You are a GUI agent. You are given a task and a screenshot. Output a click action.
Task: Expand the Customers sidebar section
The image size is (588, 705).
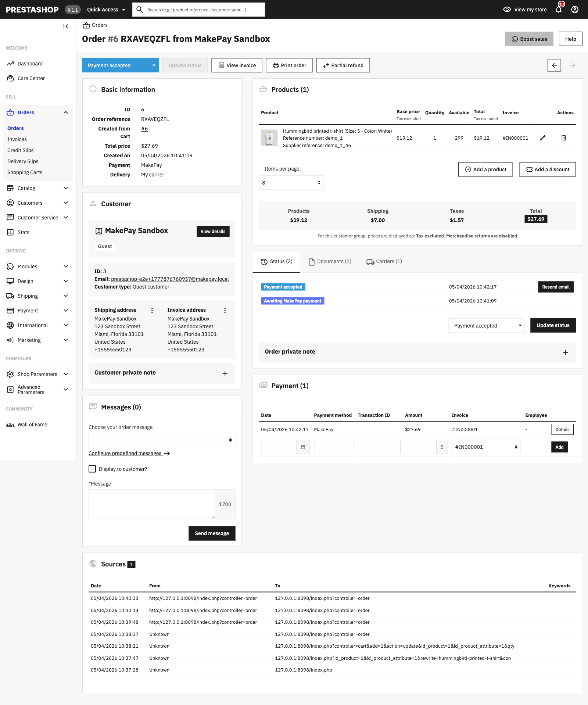click(66, 203)
